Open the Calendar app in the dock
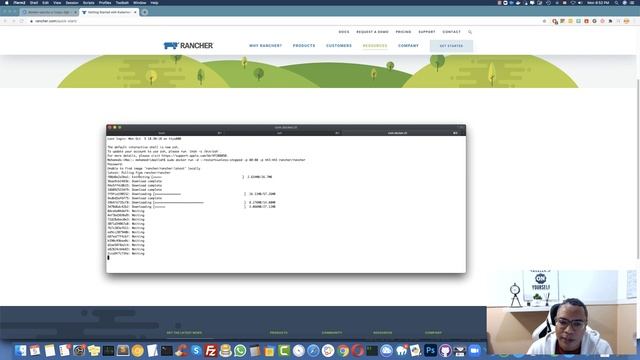The width and height of the screenshot is (640, 360). [35, 350]
